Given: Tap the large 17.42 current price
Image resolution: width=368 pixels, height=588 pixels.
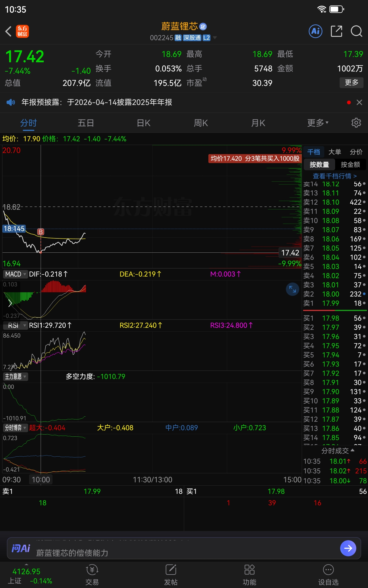Looking at the screenshot, I should tap(25, 56).
